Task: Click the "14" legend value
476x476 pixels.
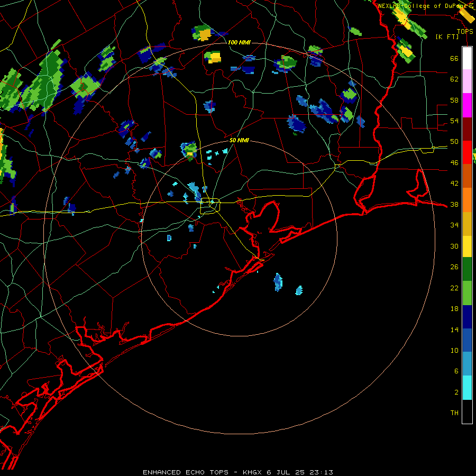Action: (x=454, y=329)
